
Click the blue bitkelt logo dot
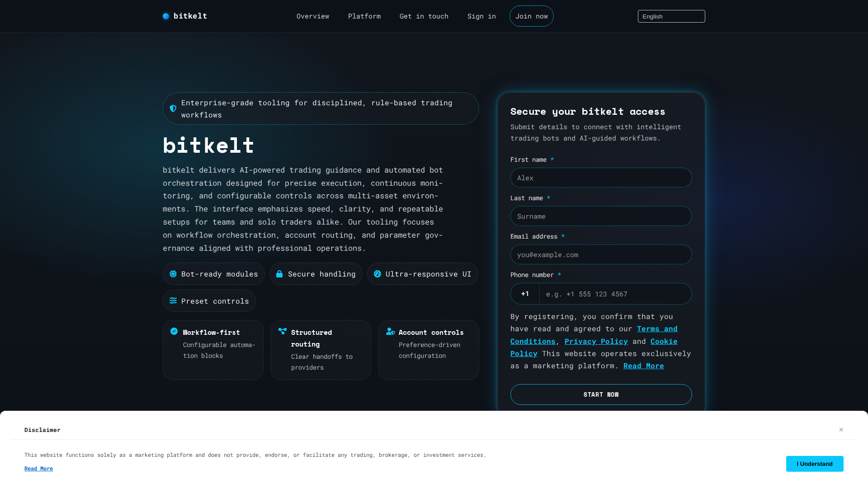pos(166,16)
